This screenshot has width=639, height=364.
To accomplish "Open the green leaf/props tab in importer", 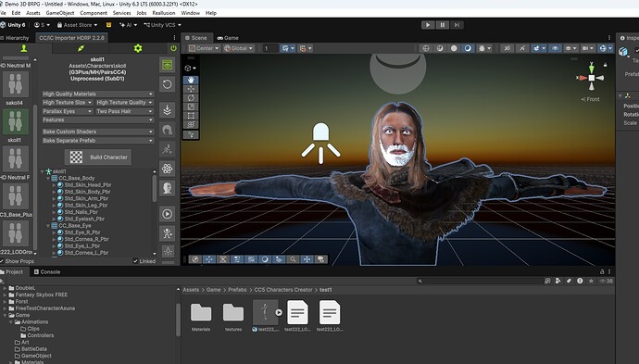I will point(81,48).
